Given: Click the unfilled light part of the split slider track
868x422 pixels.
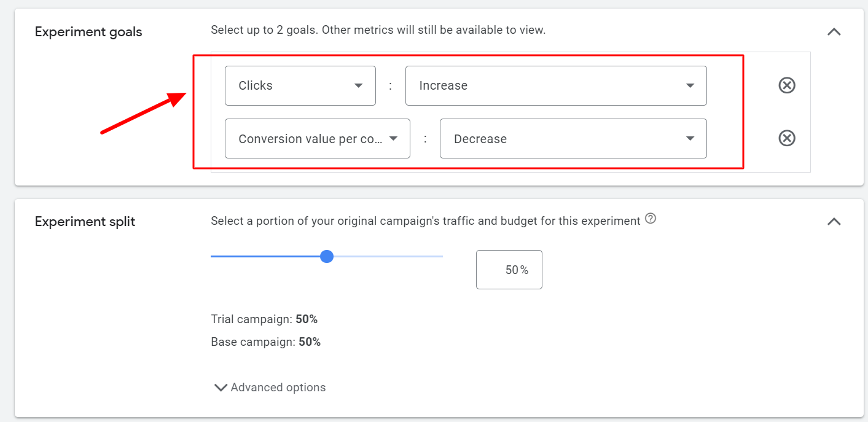Looking at the screenshot, I should (x=388, y=256).
